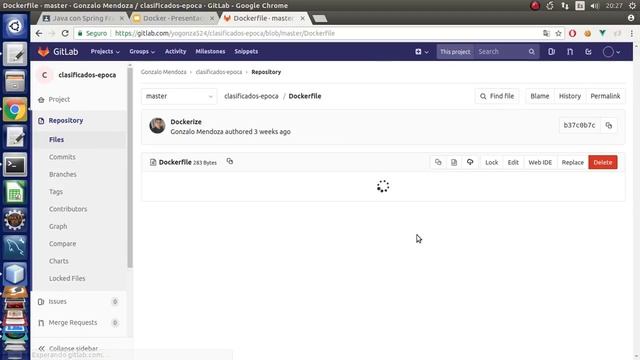Click Find file button
The height and width of the screenshot is (360, 640).
497,96
